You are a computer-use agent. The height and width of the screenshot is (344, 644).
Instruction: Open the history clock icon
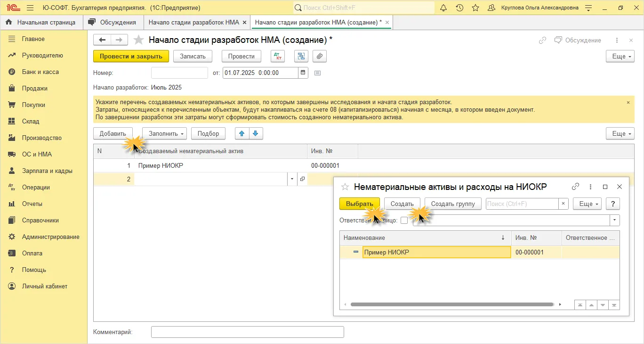click(x=459, y=8)
